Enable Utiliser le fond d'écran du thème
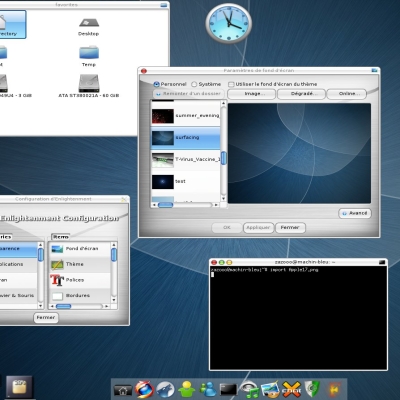The image size is (400, 400). [231, 84]
